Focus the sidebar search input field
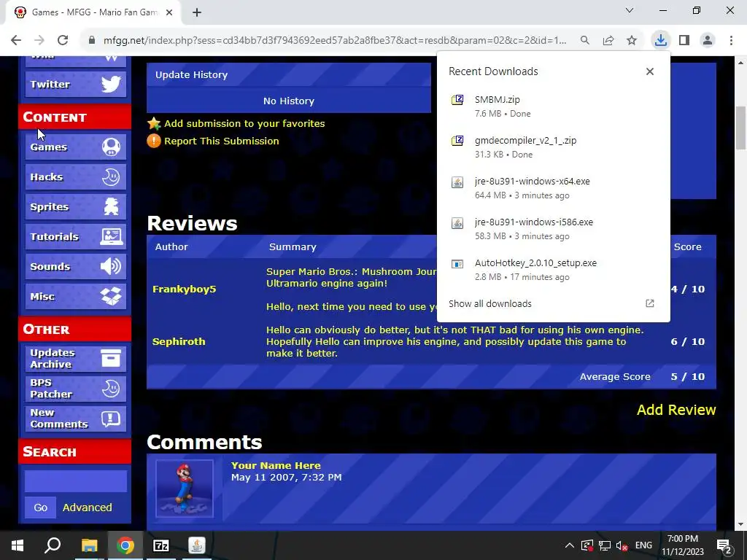Image resolution: width=747 pixels, height=560 pixels. [76, 481]
